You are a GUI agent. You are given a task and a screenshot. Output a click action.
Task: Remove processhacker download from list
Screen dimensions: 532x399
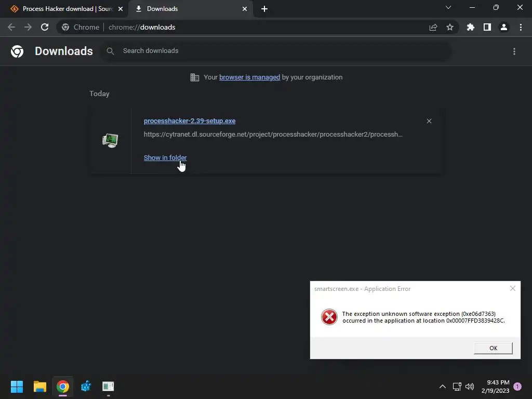429,121
